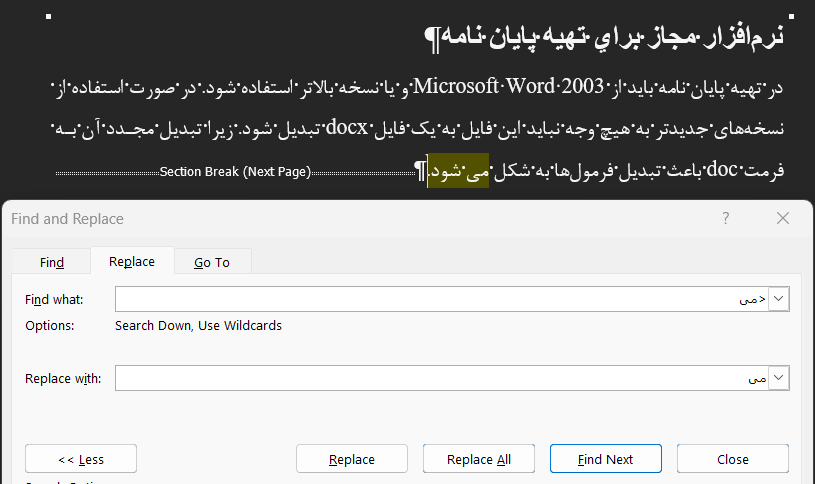Click the highlighted word in the document

tap(459, 171)
